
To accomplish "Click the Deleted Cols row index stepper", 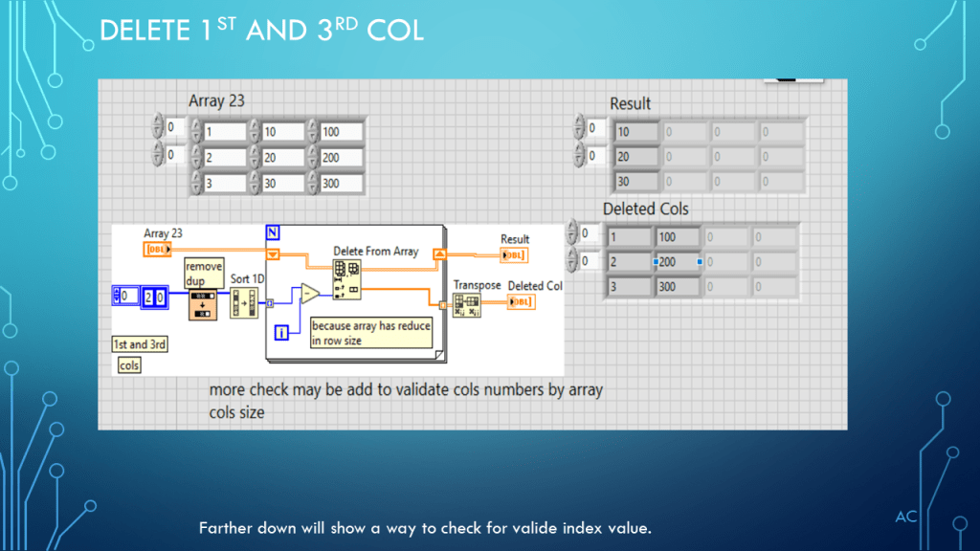I will point(572,233).
